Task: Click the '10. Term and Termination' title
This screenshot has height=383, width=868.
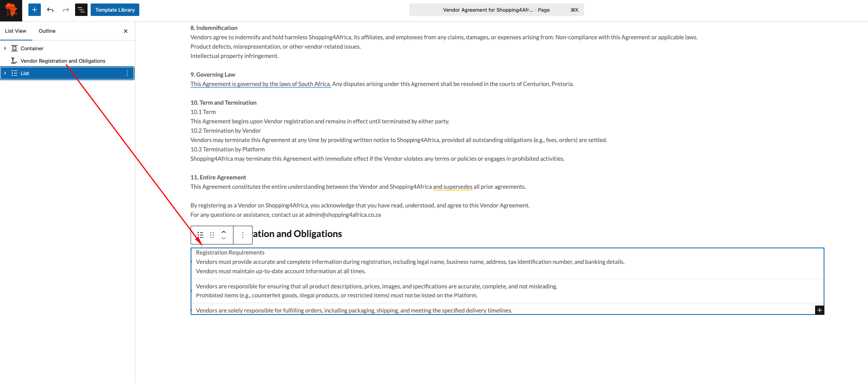Action: tap(223, 103)
